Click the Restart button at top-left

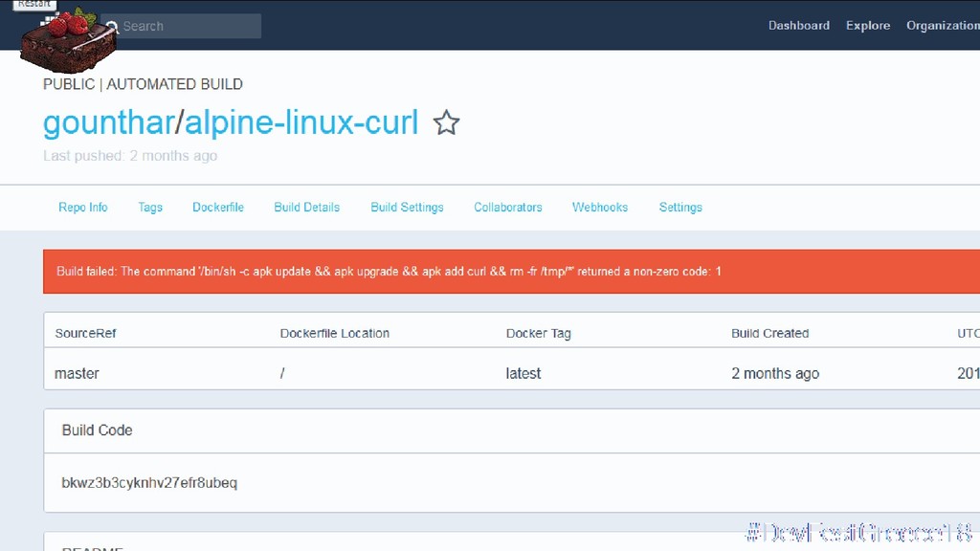point(34,5)
